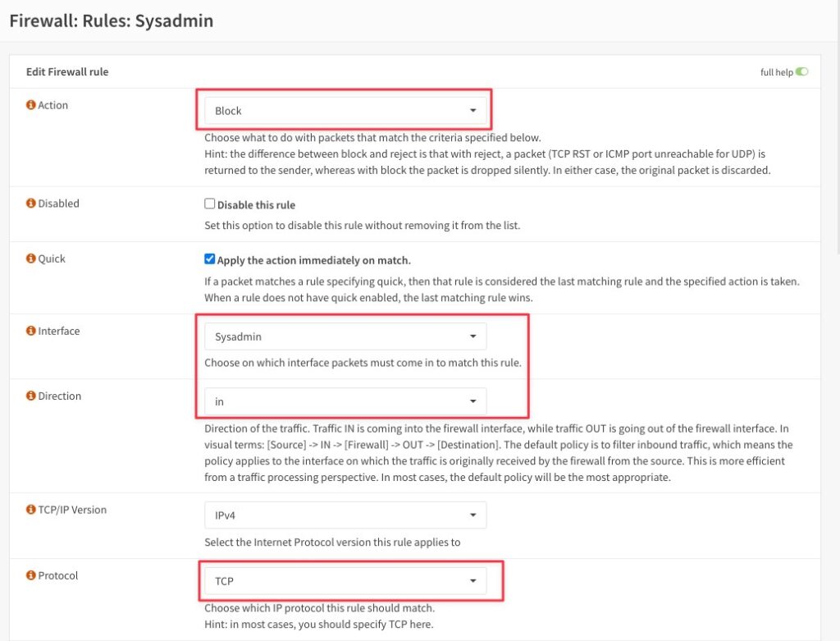Open the Direction dropdown set to in
840x641 pixels.
click(x=345, y=401)
